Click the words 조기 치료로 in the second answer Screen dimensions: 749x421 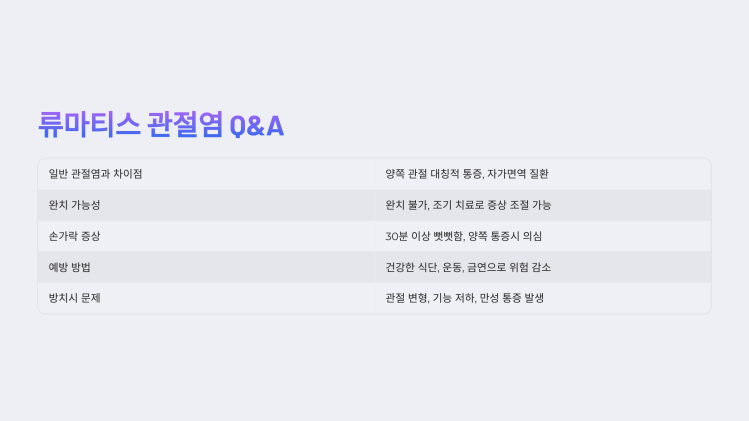pos(458,205)
